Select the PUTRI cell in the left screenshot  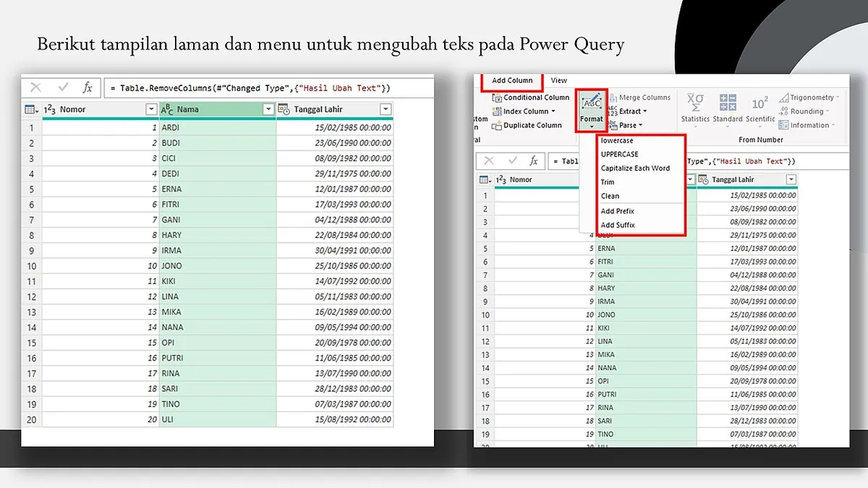pos(218,358)
